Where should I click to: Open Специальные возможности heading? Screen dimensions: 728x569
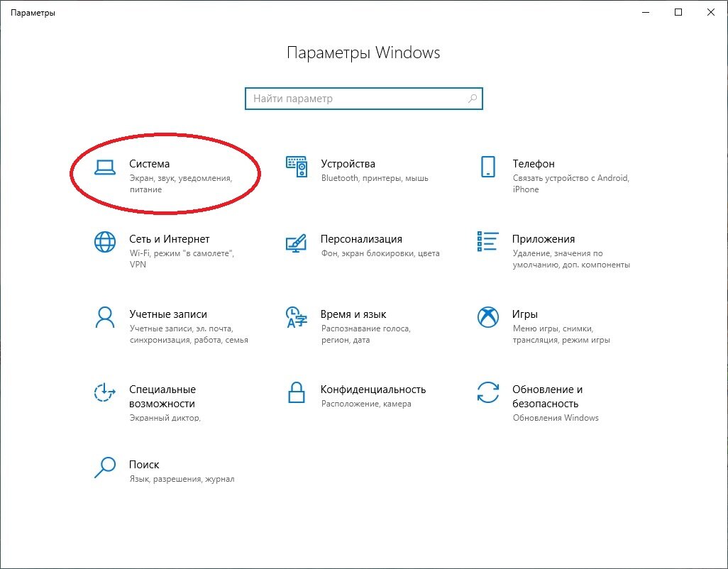[162, 397]
